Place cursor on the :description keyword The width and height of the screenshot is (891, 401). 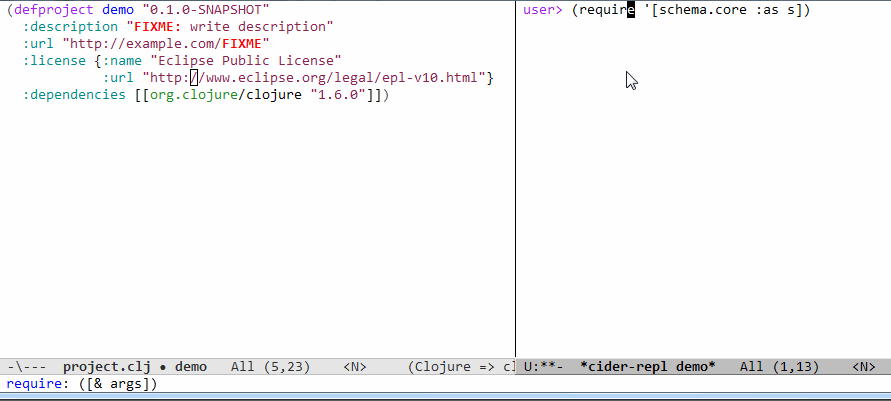[70, 27]
